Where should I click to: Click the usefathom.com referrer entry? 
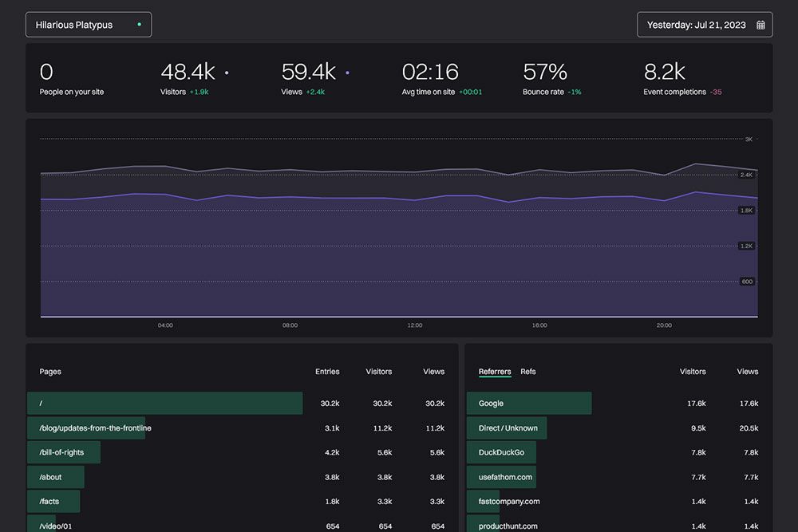[505, 477]
